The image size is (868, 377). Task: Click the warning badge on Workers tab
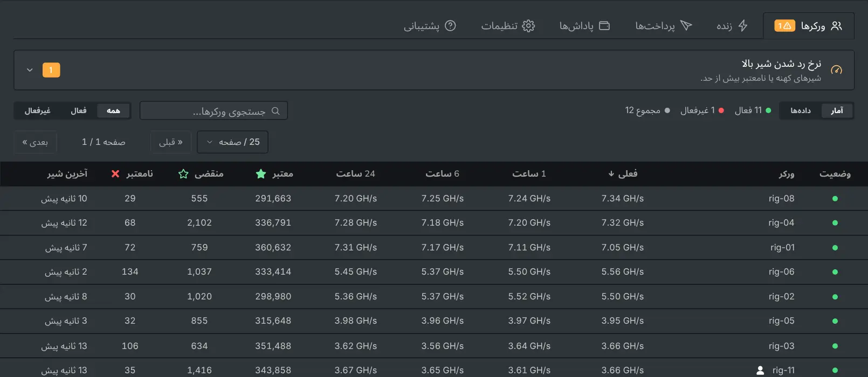[784, 26]
